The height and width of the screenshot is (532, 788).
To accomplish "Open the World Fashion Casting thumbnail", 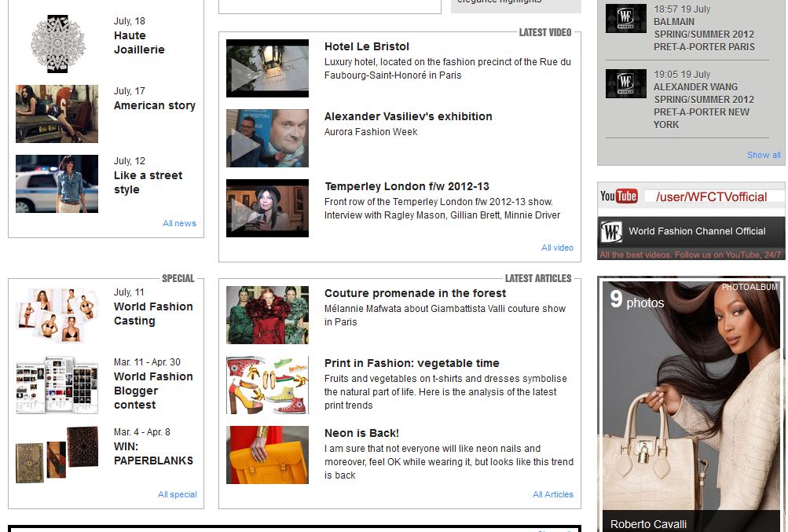I will pos(57,315).
